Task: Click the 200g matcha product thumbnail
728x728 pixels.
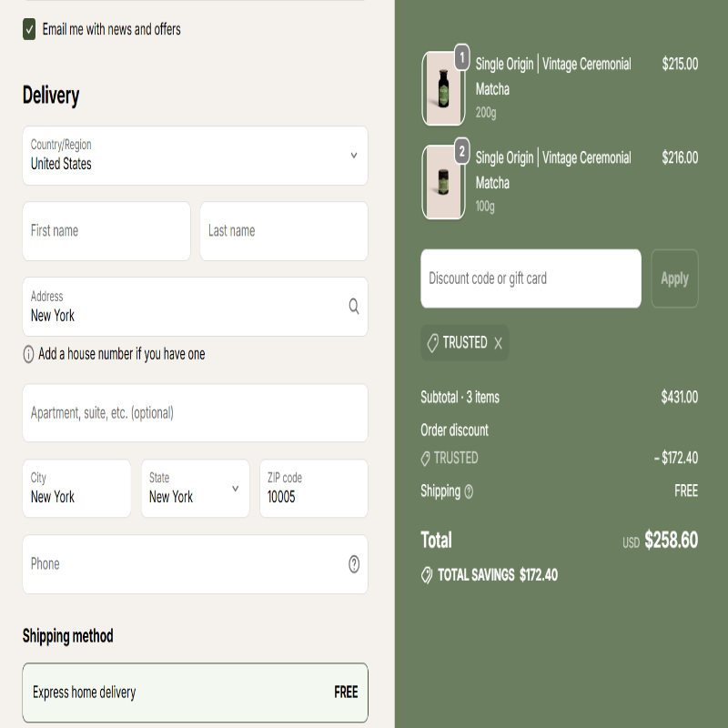Action: [443, 88]
